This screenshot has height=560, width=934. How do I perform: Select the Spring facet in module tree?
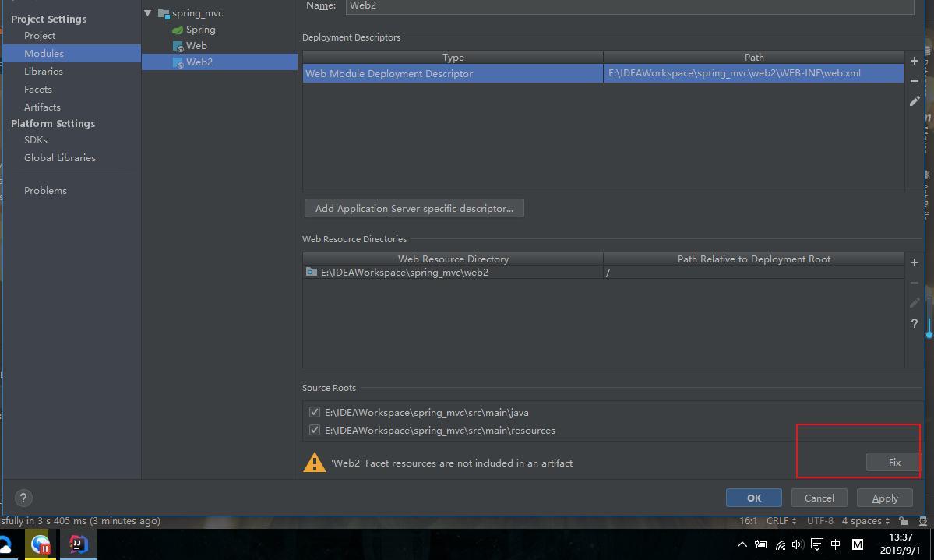coord(201,30)
